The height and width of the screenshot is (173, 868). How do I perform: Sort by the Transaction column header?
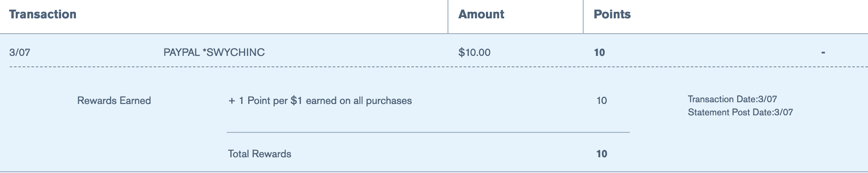[43, 14]
